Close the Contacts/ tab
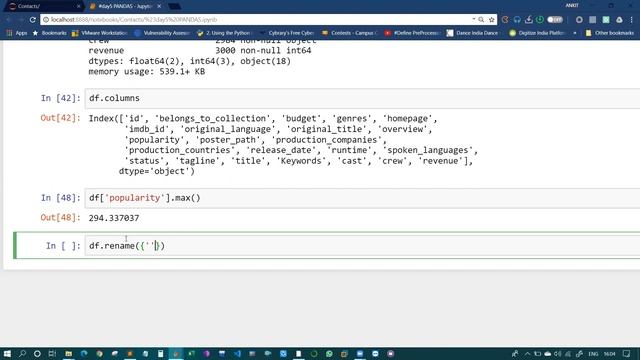Viewport: 640px width, 360px height. pos(78,6)
